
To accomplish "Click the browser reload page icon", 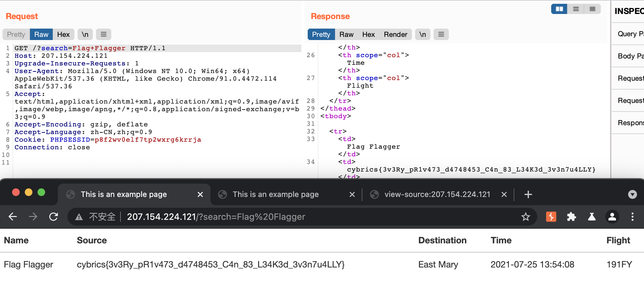I will 53,217.
